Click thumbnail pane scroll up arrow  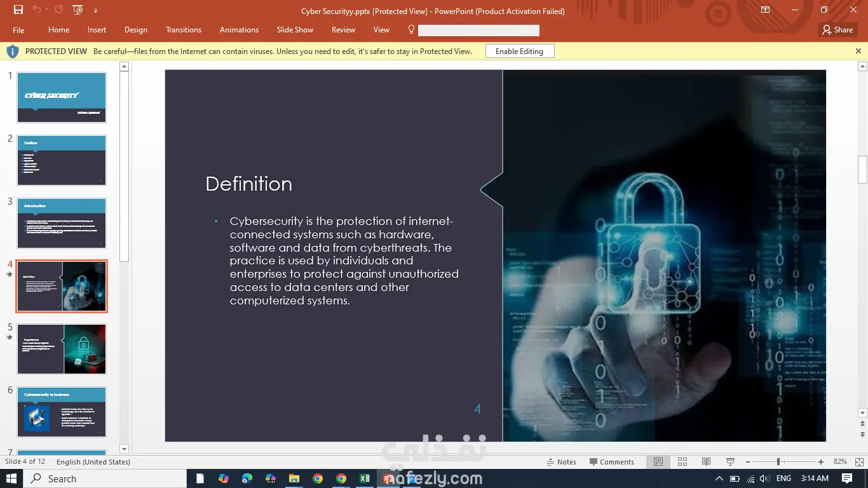click(x=125, y=67)
